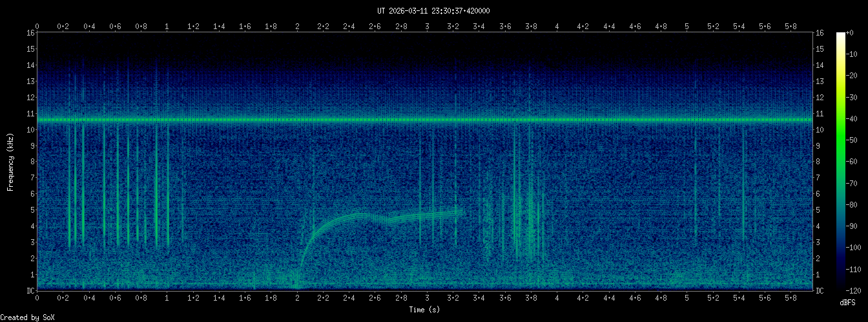Click the 5 second mark on top time axis
868x322 pixels.
coord(687,26)
